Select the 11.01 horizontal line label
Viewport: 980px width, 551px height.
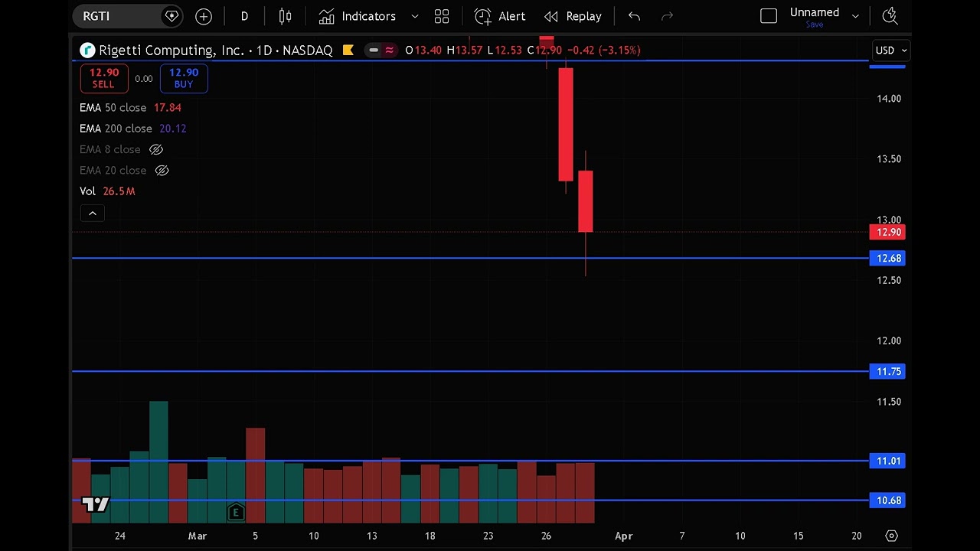pos(888,461)
